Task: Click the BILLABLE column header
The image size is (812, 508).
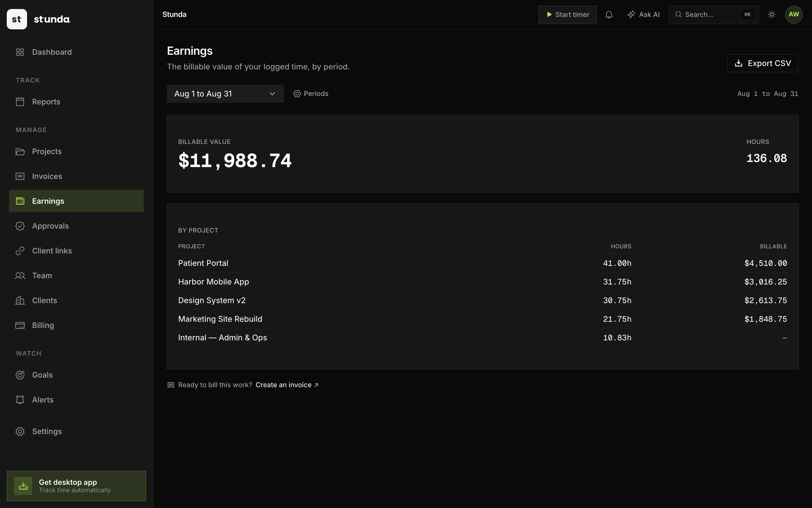Action: (x=773, y=246)
